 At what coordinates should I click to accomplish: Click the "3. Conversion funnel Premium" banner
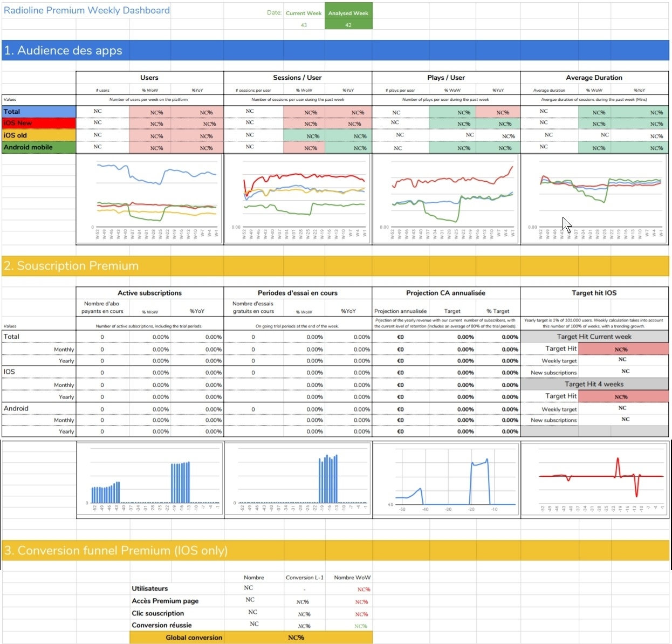pyautogui.click(x=116, y=551)
